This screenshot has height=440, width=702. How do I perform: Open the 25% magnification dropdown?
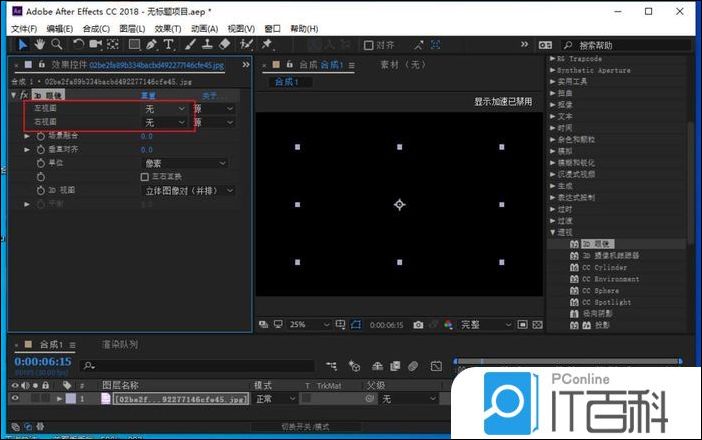(305, 325)
